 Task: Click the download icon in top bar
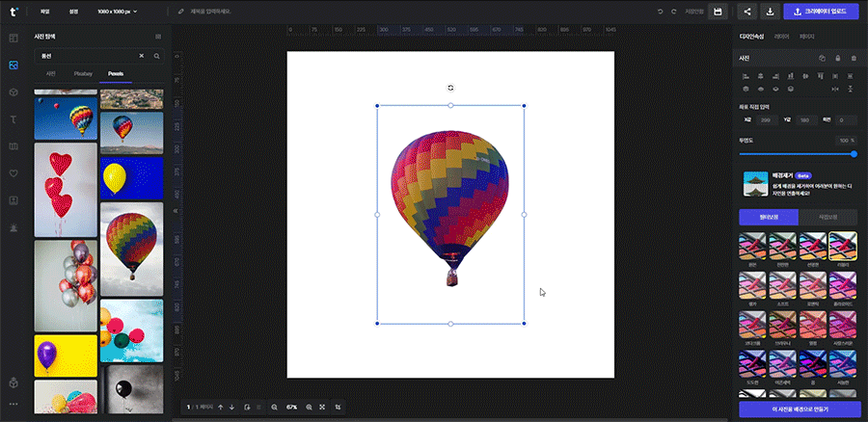tap(771, 12)
